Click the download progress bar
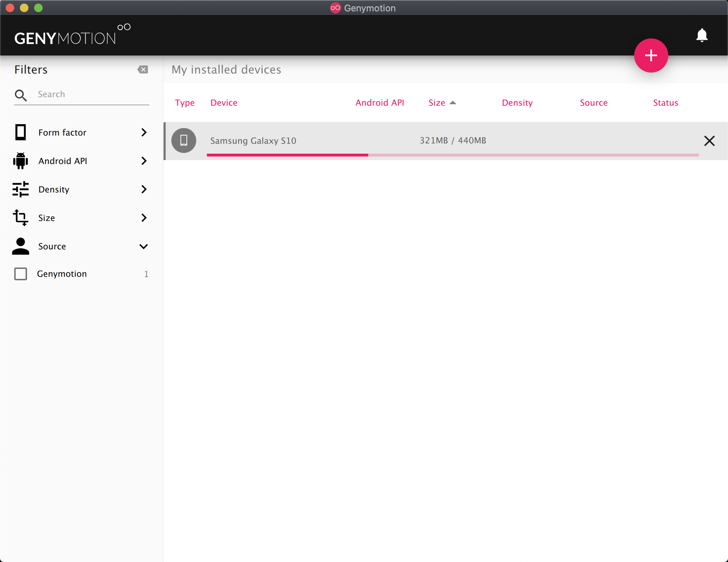728x562 pixels. [453, 155]
